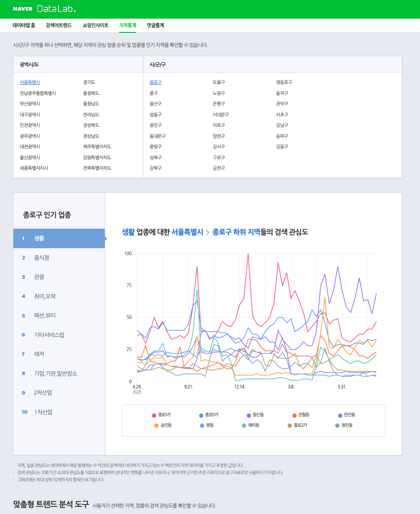Pick 마포구 district
Viewport: 420px width, 514px height.
click(219, 125)
